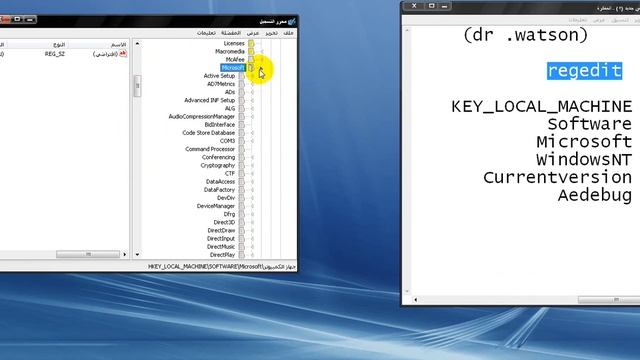Image resolution: width=640 pixels, height=360 pixels.
Task: Click the Direct3D folder icon
Action: coord(242,222)
